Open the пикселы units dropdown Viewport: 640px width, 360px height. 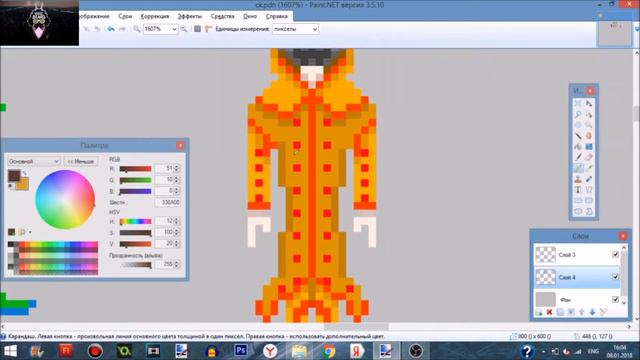(295, 29)
